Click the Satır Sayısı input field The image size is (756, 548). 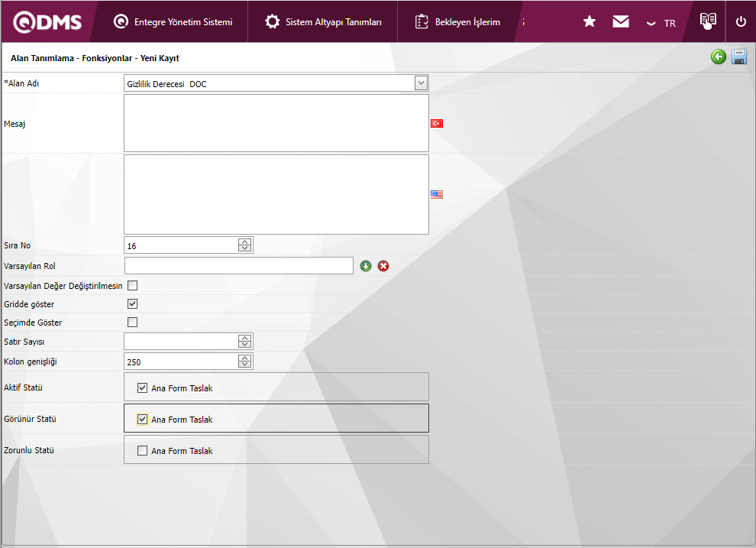(x=181, y=342)
